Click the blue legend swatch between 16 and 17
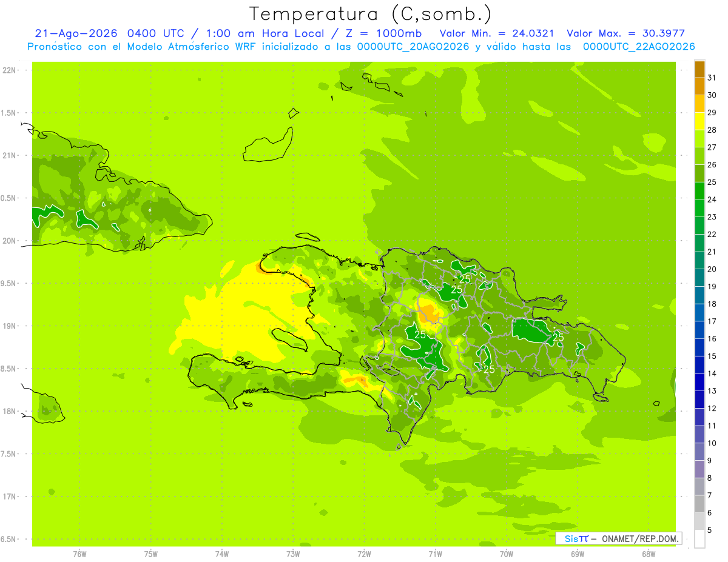The height and width of the screenshot is (562, 728). point(699,330)
